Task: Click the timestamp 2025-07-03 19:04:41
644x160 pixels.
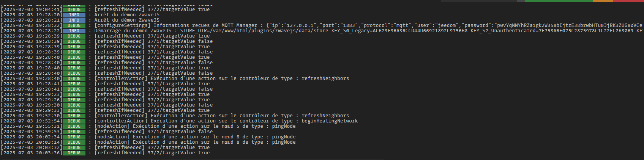Action: (32, 9)
